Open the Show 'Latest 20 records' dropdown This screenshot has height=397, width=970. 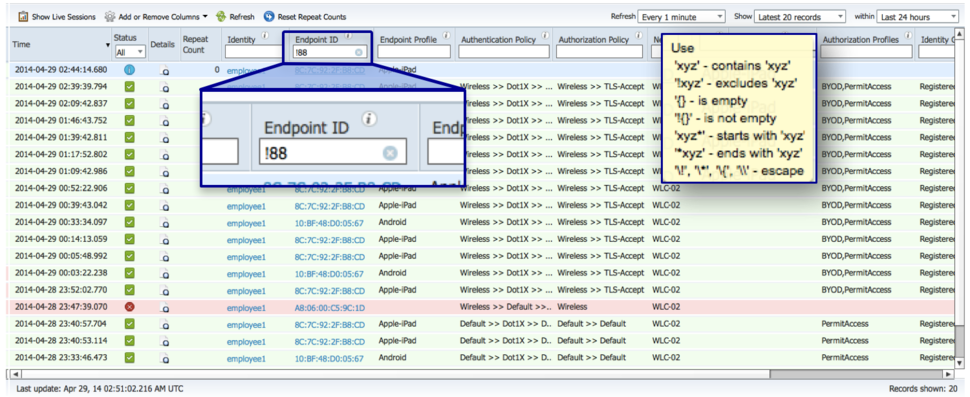coord(800,17)
